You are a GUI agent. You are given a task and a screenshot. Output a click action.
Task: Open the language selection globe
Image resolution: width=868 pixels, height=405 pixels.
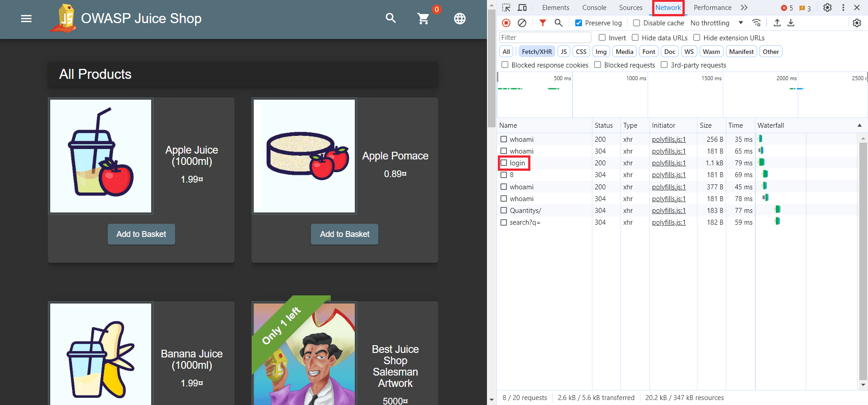point(460,19)
